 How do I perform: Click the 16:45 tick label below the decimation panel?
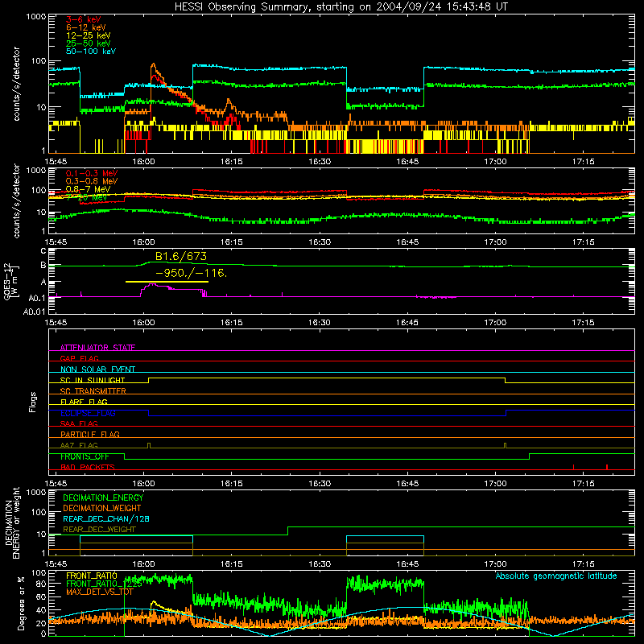[x=407, y=564]
